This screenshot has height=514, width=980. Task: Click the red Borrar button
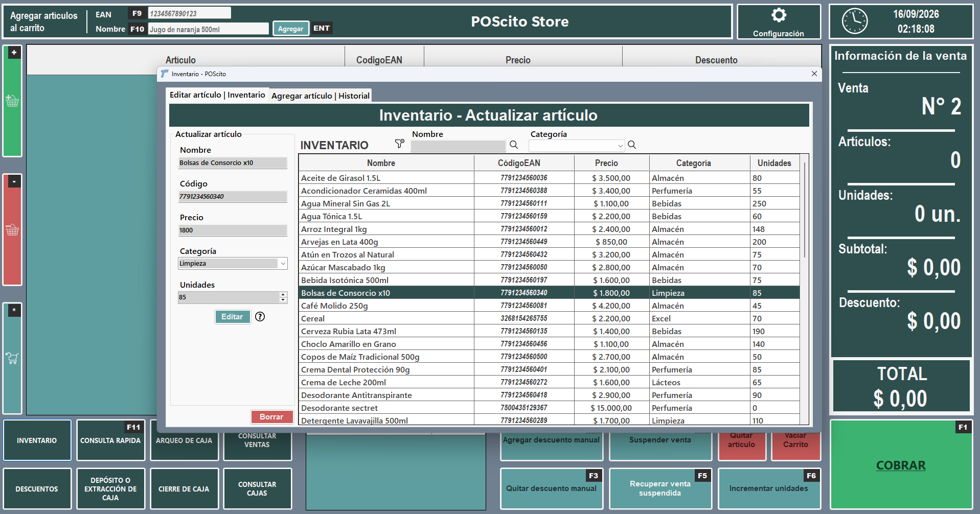[x=271, y=417]
